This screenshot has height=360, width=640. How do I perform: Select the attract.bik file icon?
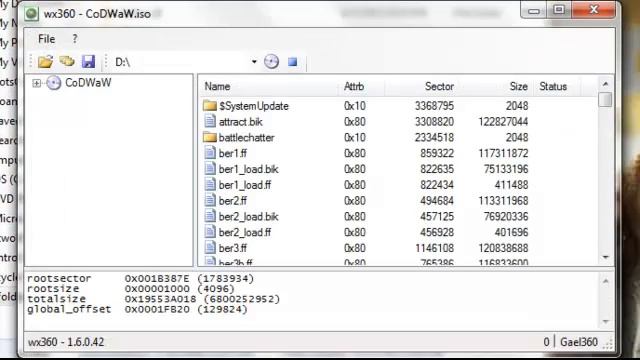tap(210, 121)
